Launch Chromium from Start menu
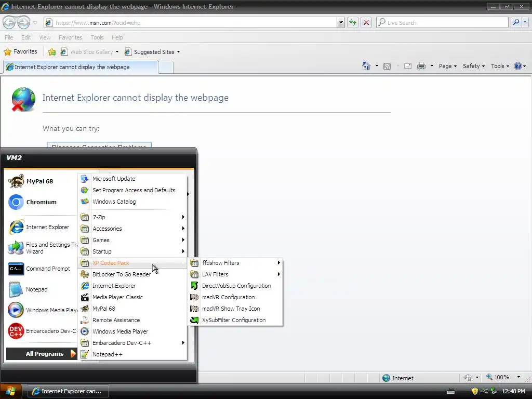532x399 pixels. [41, 202]
